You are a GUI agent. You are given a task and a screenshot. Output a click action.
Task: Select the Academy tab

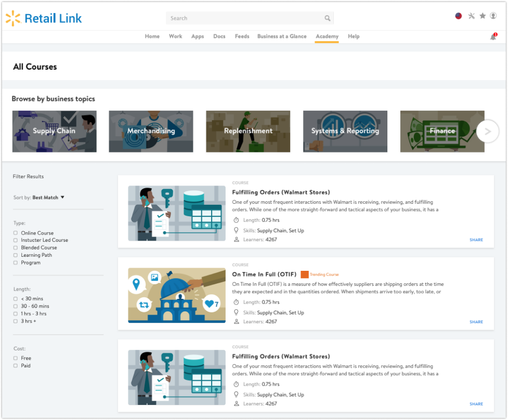[x=327, y=36]
